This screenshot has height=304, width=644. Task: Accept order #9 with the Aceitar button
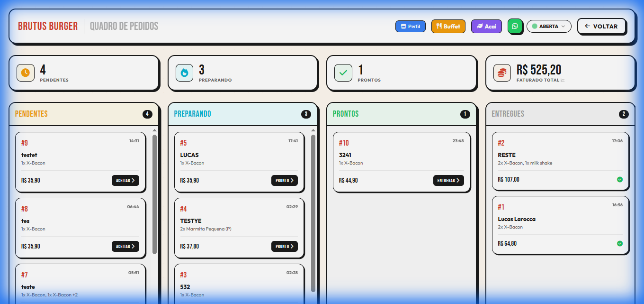pyautogui.click(x=125, y=181)
